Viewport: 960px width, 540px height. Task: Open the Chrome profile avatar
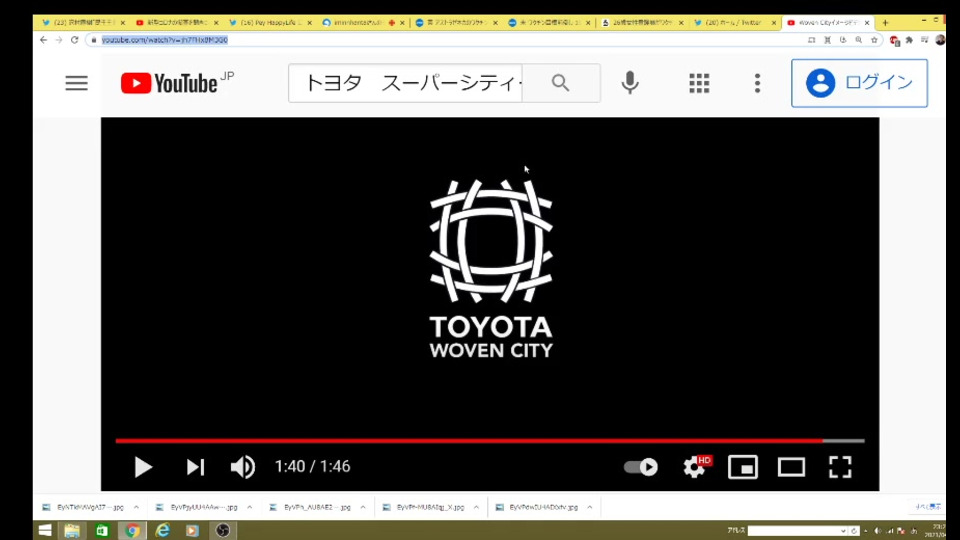[940, 40]
